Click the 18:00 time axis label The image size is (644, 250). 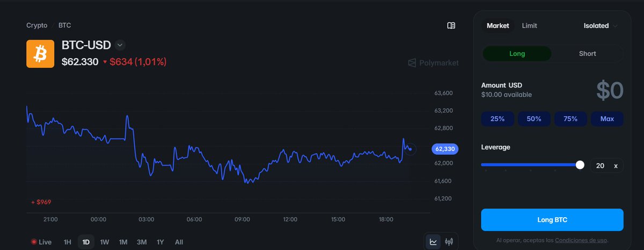(x=386, y=219)
